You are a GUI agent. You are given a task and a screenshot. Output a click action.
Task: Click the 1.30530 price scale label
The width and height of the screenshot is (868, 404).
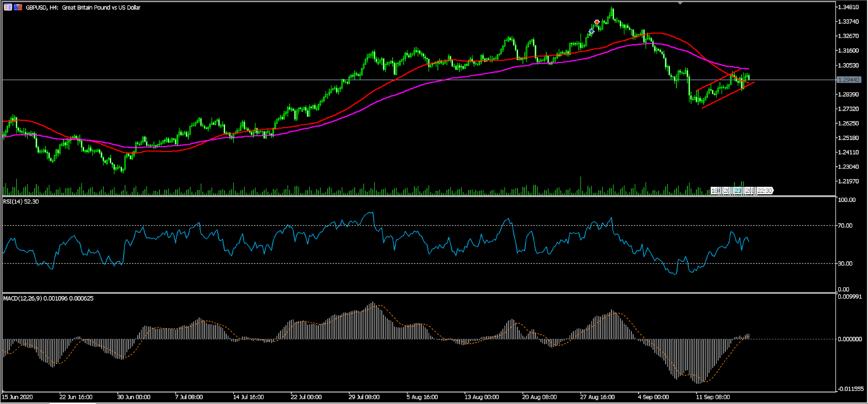pyautogui.click(x=848, y=65)
